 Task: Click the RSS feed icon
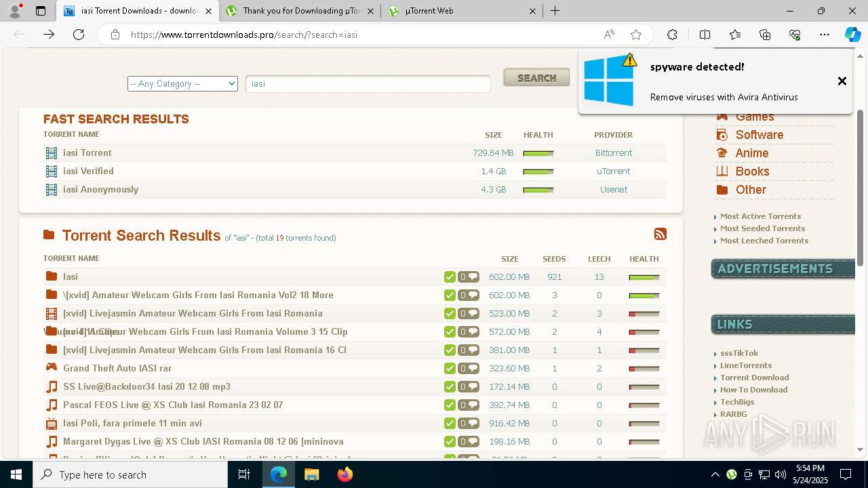pyautogui.click(x=660, y=234)
